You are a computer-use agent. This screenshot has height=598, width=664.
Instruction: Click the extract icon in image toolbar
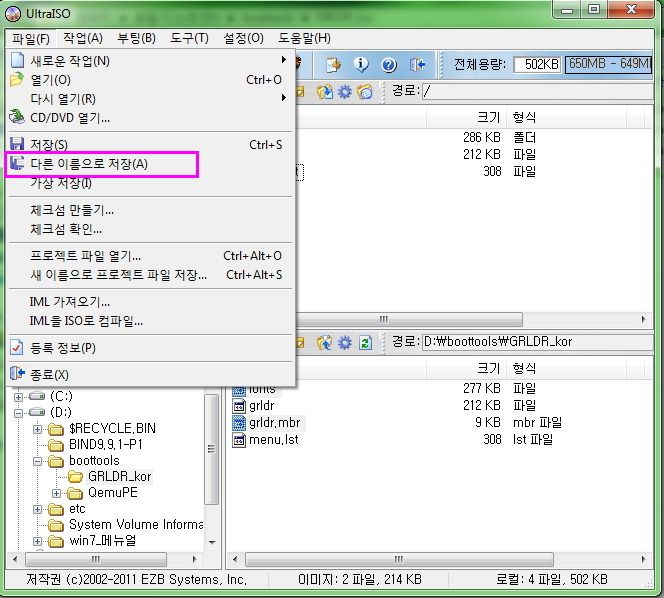(x=325, y=92)
